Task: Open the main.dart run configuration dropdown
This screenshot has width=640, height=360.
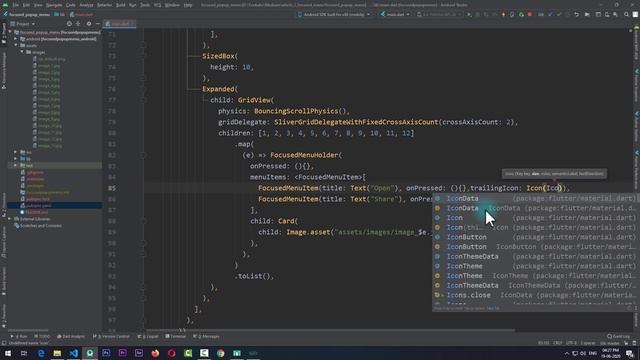Action: pyautogui.click(x=395, y=14)
